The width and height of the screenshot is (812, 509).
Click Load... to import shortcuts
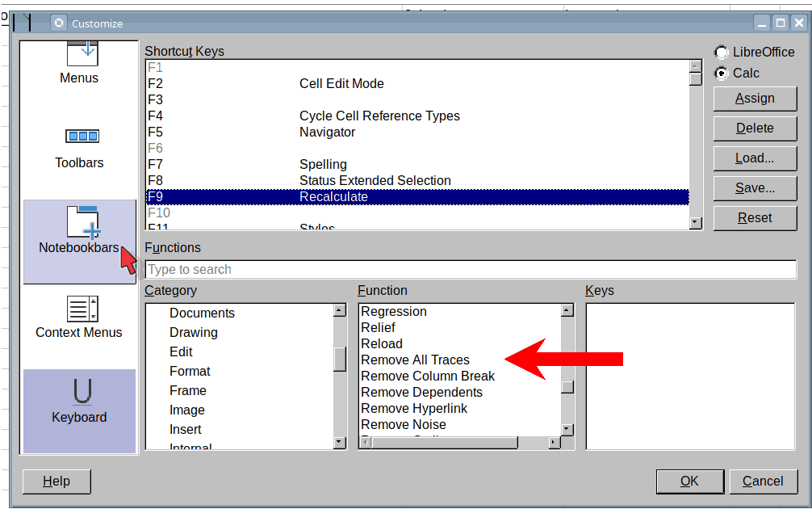click(755, 158)
